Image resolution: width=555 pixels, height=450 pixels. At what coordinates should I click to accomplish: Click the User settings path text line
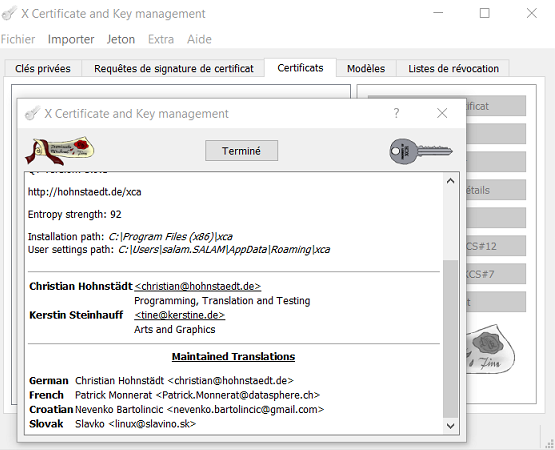179,250
